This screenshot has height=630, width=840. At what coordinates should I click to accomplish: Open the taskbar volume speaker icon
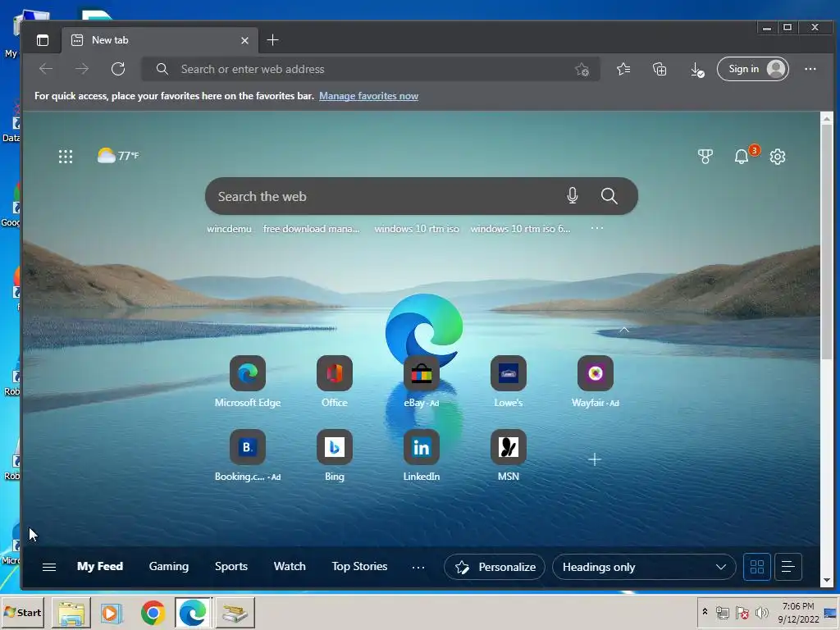760,613
